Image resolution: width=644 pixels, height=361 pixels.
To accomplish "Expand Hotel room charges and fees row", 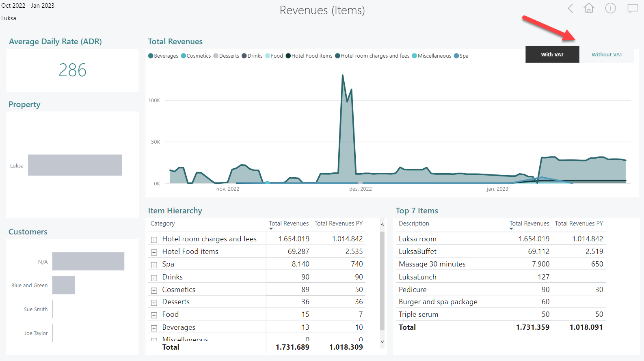I will pos(154,240).
